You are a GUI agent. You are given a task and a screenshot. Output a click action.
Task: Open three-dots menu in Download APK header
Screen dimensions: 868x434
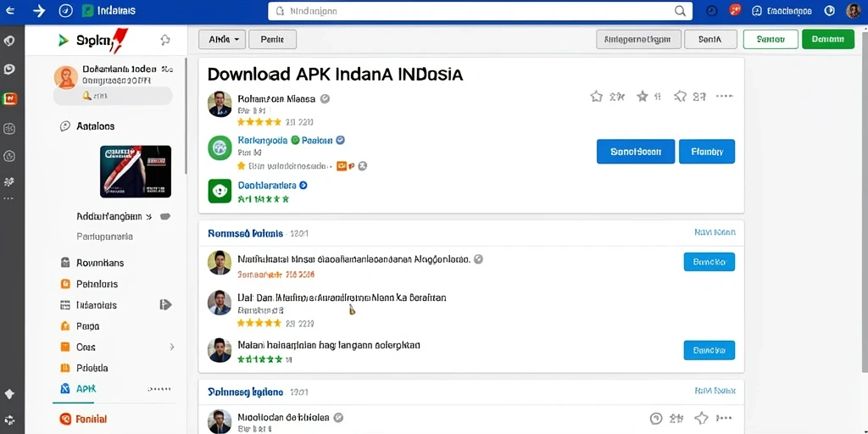pyautogui.click(x=725, y=97)
